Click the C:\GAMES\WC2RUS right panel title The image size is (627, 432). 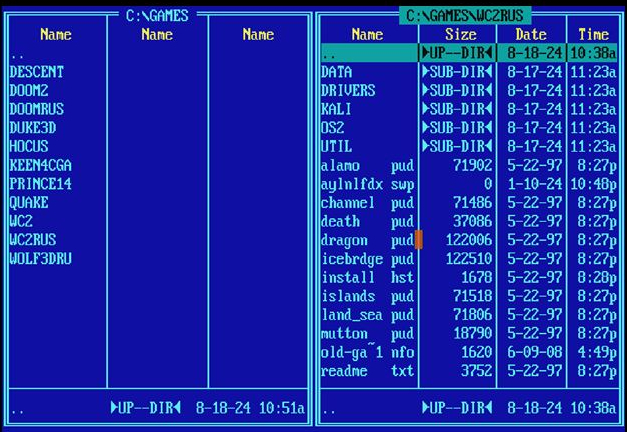pos(465,16)
